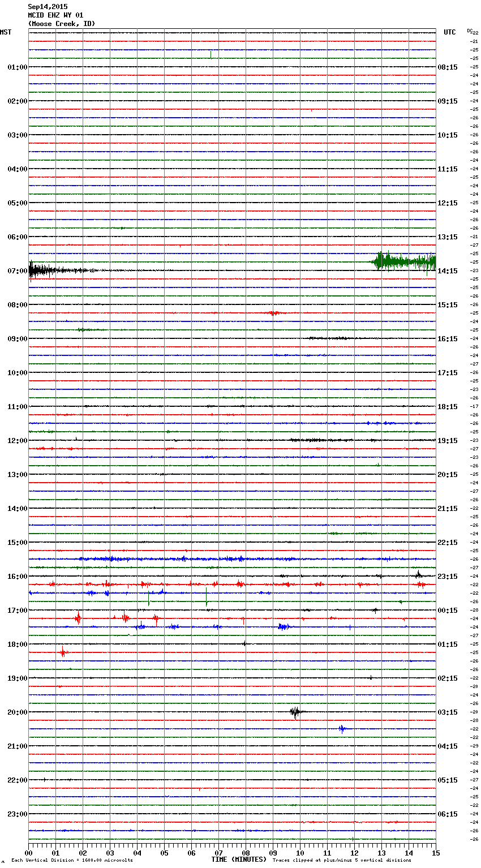This screenshot has width=481, height=868.
Task: Click the 06:15 UTC time label
Action: coord(448,814)
